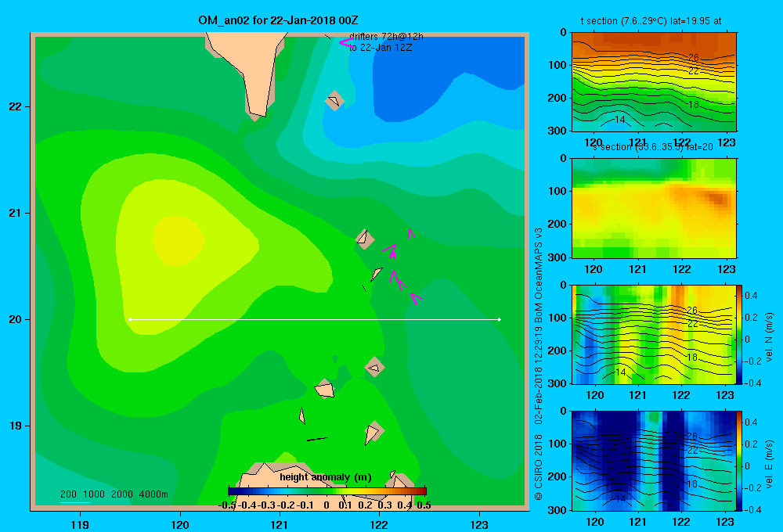Click the '0.5' tick at height anomaly bar's right end
The width and height of the screenshot is (783, 532).
424,505
